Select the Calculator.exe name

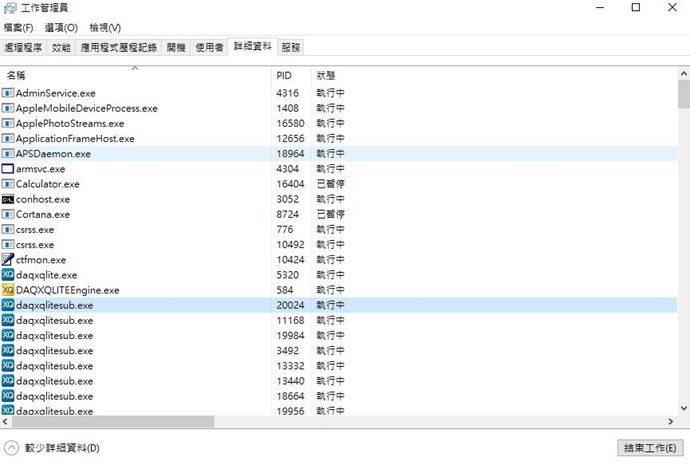pyautogui.click(x=48, y=184)
